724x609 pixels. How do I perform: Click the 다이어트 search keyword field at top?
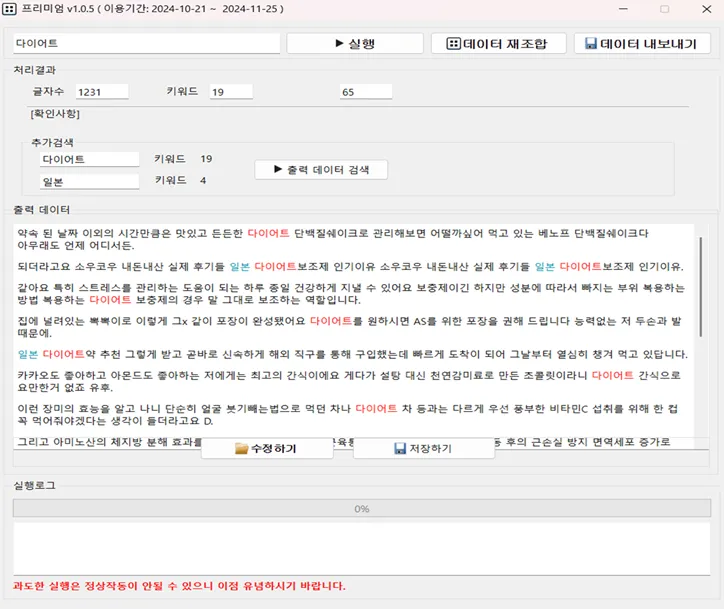click(x=147, y=43)
